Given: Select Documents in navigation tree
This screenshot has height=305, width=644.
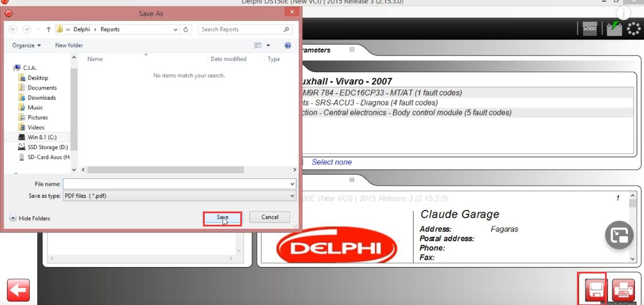Looking at the screenshot, I should coord(38,88).
